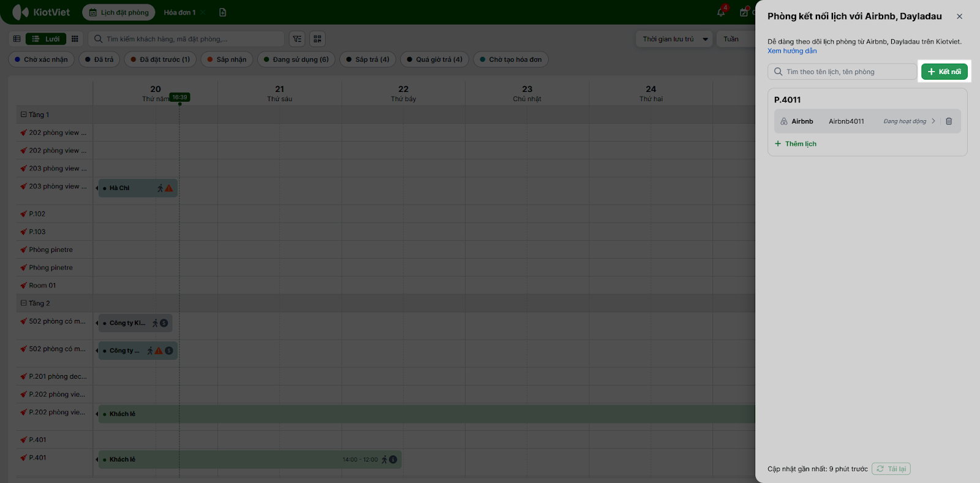Click the KiotViet logo
The height and width of the screenshot is (483, 980).
click(41, 12)
